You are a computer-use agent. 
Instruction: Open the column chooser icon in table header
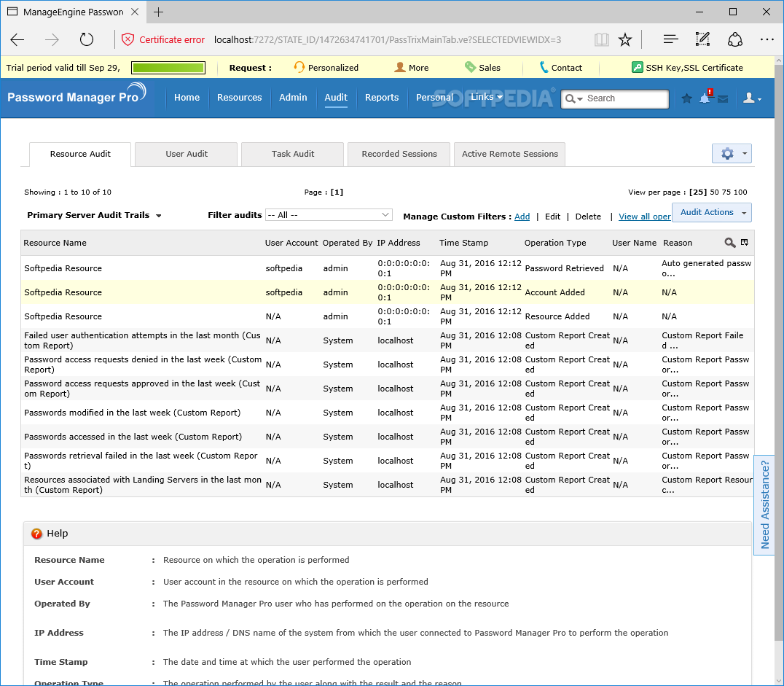coord(745,242)
